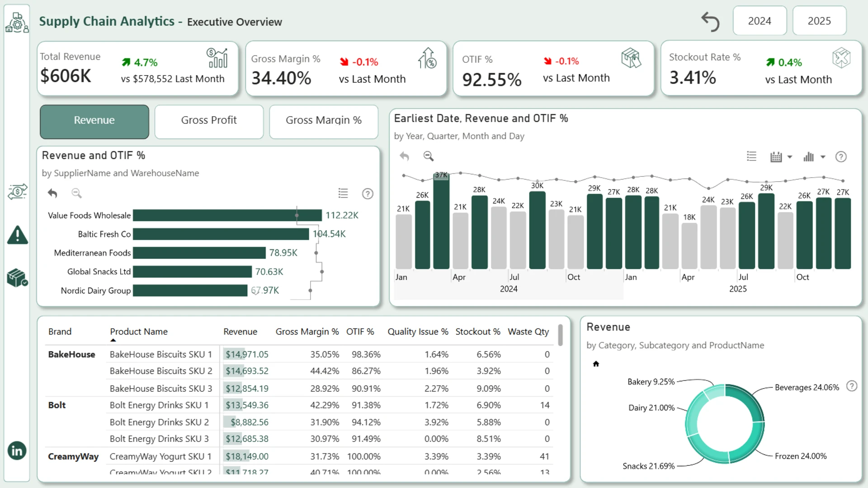Select the 30K column in the monthly chart
868x488 pixels.
click(x=537, y=230)
